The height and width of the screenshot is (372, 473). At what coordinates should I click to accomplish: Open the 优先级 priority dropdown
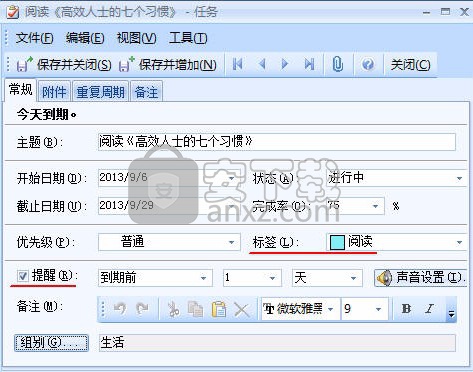pyautogui.click(x=232, y=242)
